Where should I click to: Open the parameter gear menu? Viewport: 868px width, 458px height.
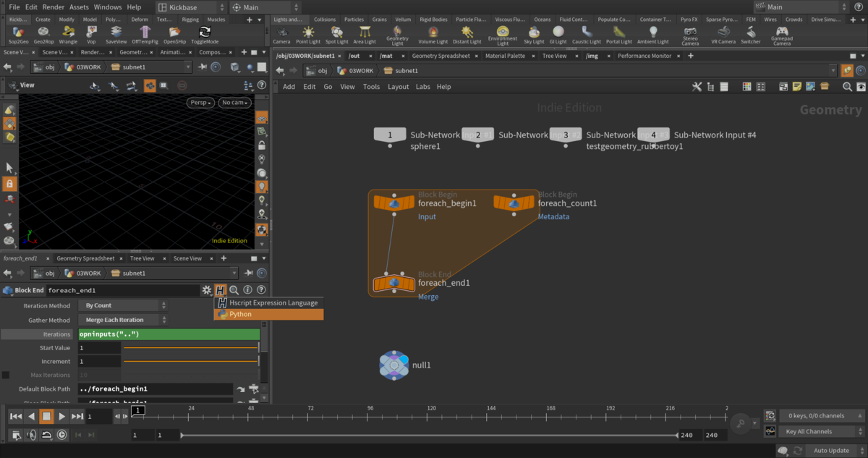tap(207, 290)
